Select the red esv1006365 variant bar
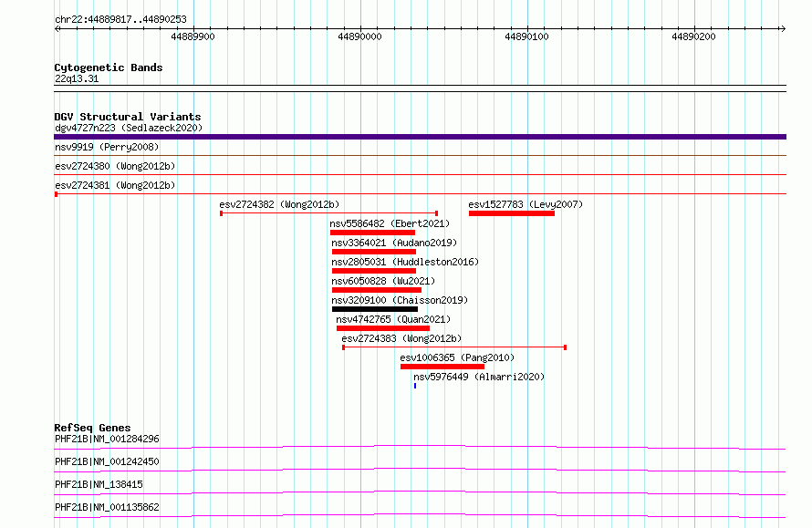The image size is (812, 528). pos(442,367)
